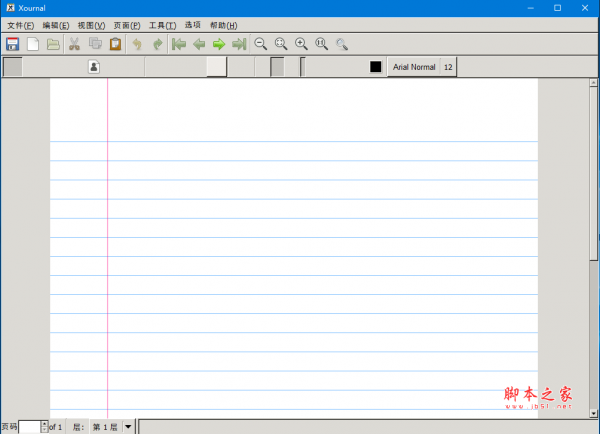Click the black color swatch

tap(376, 67)
